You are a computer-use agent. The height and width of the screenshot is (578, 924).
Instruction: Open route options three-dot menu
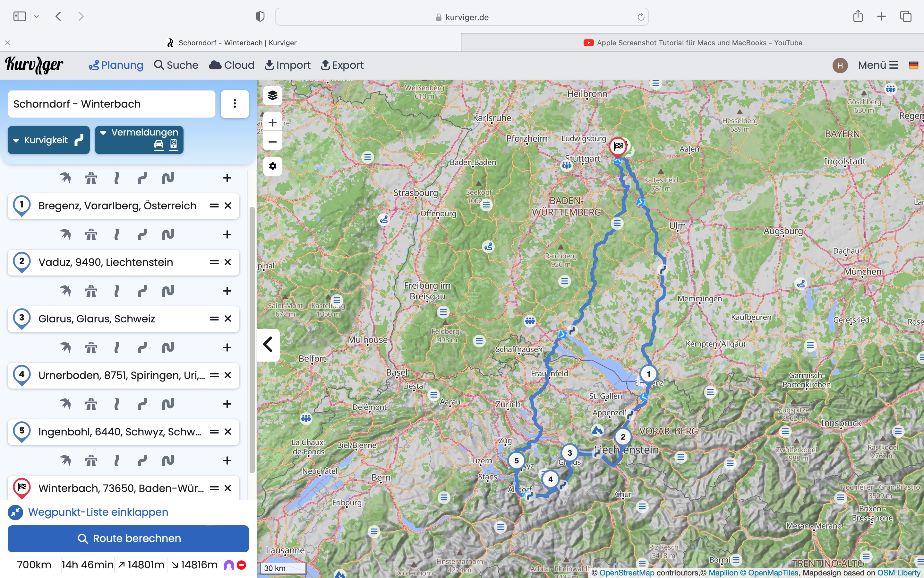(x=235, y=104)
